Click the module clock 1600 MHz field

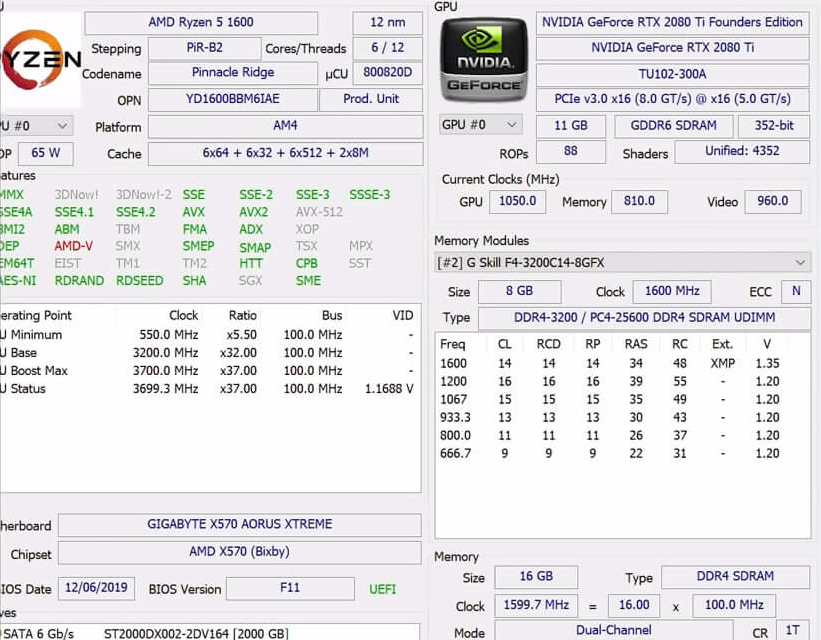tap(672, 292)
